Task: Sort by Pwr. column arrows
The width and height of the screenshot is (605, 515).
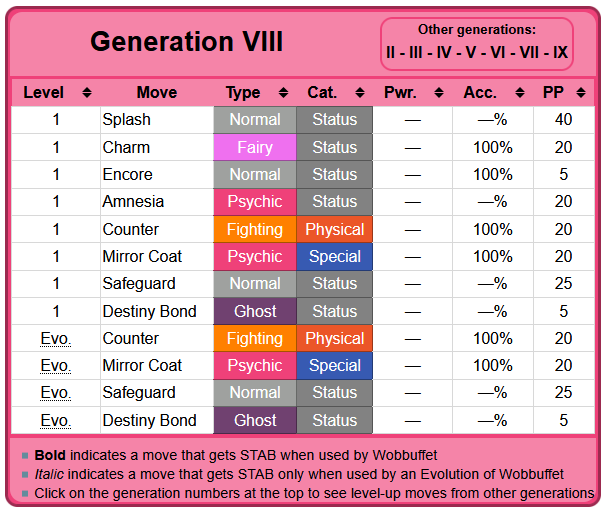Action: click(438, 93)
